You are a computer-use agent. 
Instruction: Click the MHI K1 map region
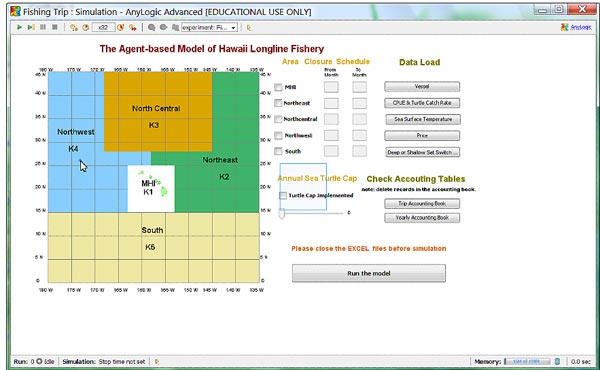click(x=151, y=189)
